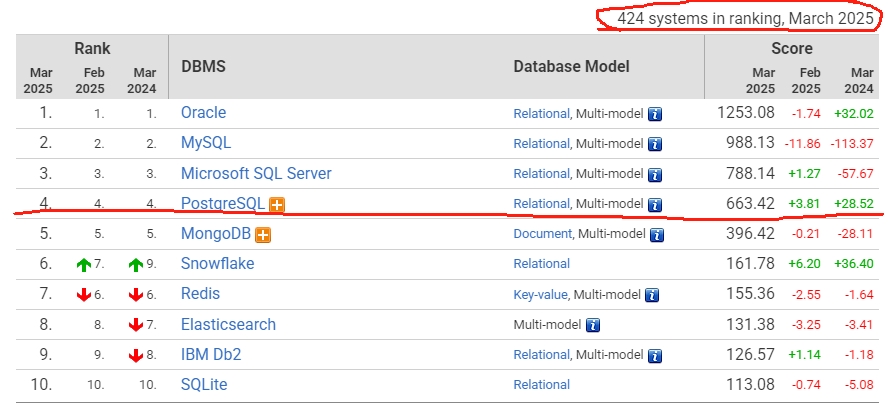The width and height of the screenshot is (889, 403).
Task: Click the Document link in the MongoDB row
Action: (x=543, y=234)
